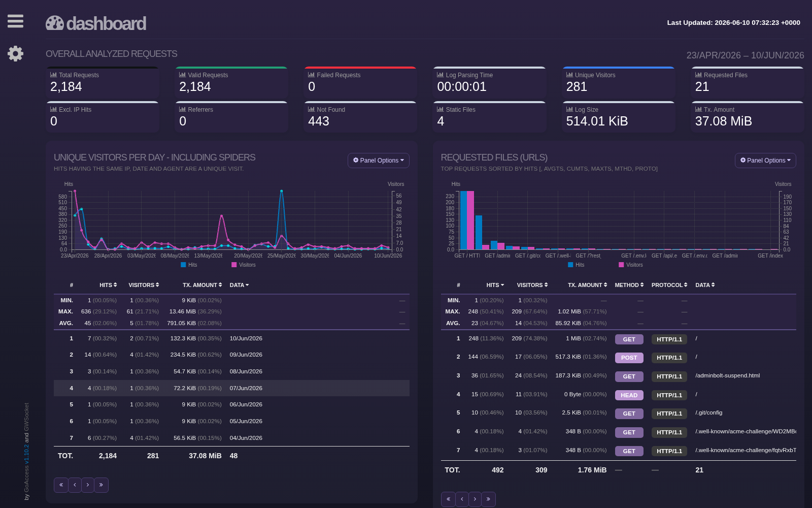The height and width of the screenshot is (508, 812).
Task: Select the 10/Jun/2026 row date
Action: (246, 338)
